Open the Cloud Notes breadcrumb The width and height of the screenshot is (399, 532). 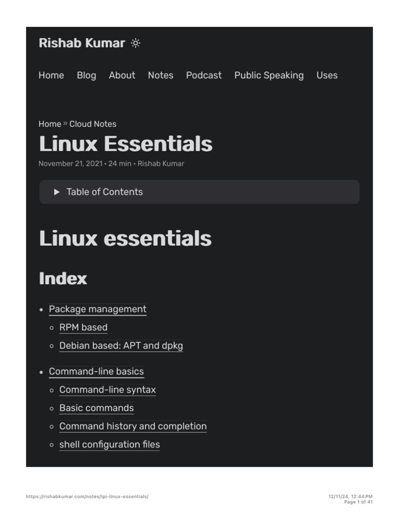(93, 124)
